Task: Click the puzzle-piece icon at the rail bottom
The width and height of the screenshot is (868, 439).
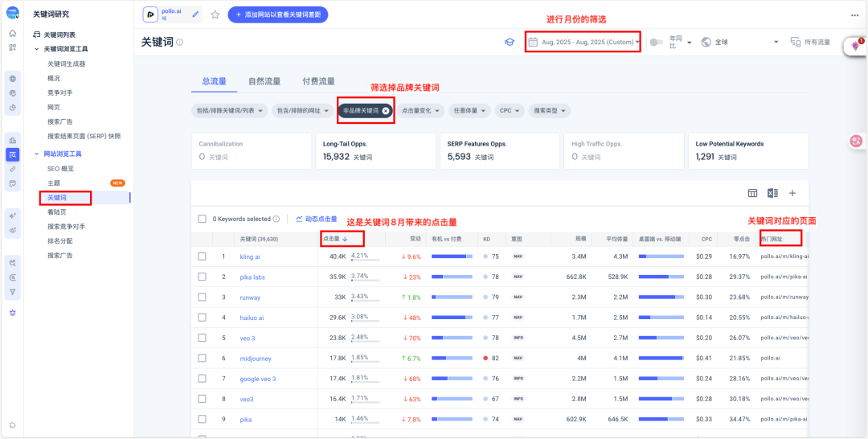Action: pos(13,425)
